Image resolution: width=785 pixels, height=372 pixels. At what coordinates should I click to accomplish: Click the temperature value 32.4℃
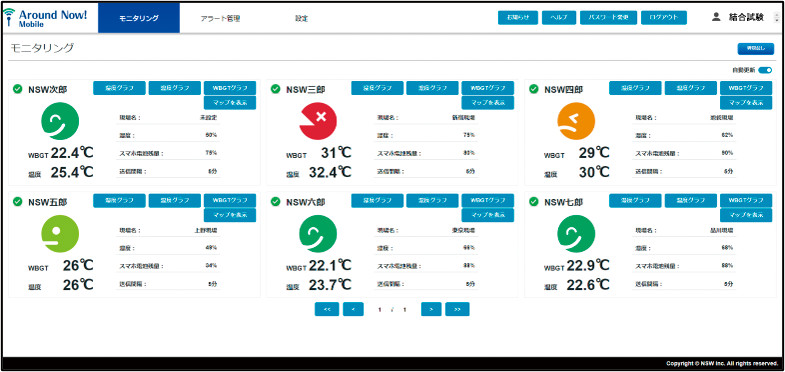(x=330, y=172)
